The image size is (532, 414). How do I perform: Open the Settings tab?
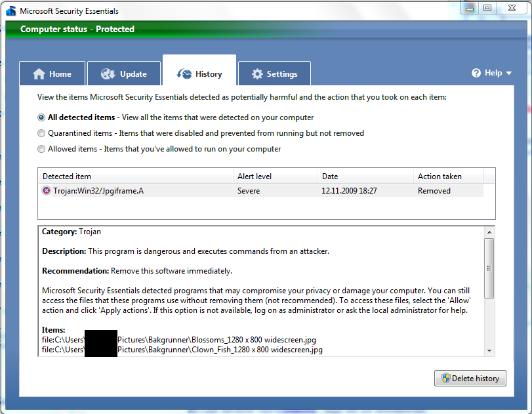(x=274, y=73)
